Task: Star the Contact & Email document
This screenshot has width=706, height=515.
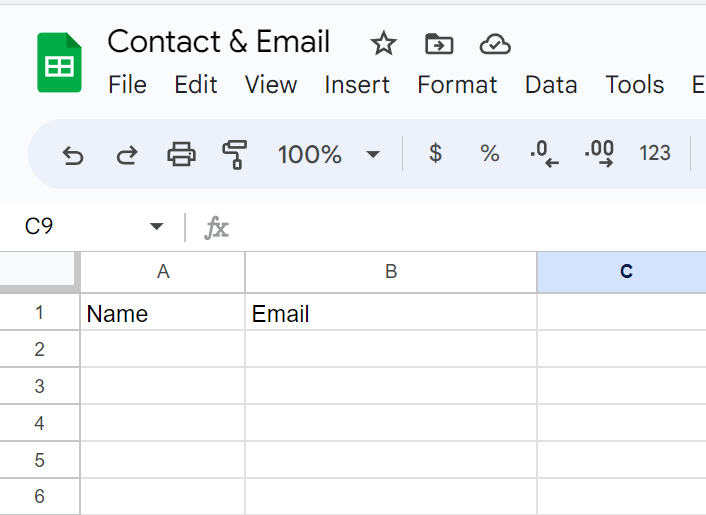Action: [x=383, y=43]
